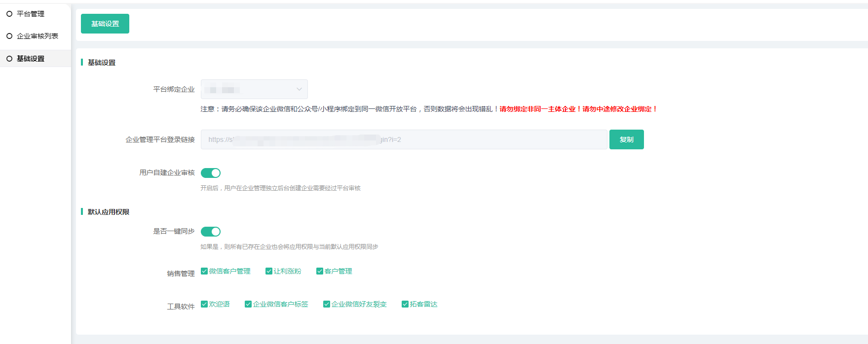Turn off the 是否一键同步 switch

pos(211,232)
